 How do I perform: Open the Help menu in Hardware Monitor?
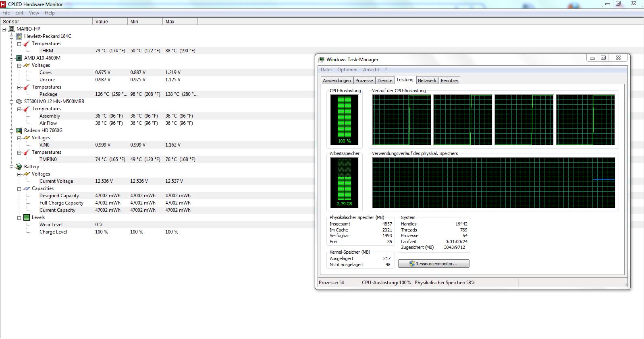(x=50, y=13)
